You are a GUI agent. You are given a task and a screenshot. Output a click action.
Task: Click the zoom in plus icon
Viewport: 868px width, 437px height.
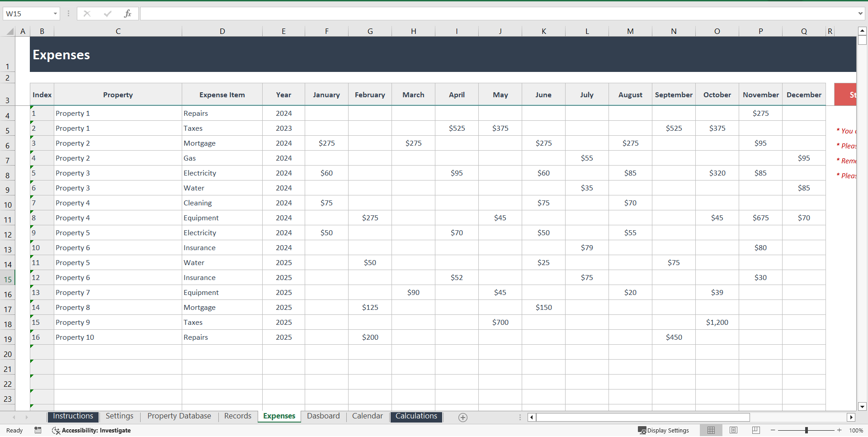pos(839,430)
